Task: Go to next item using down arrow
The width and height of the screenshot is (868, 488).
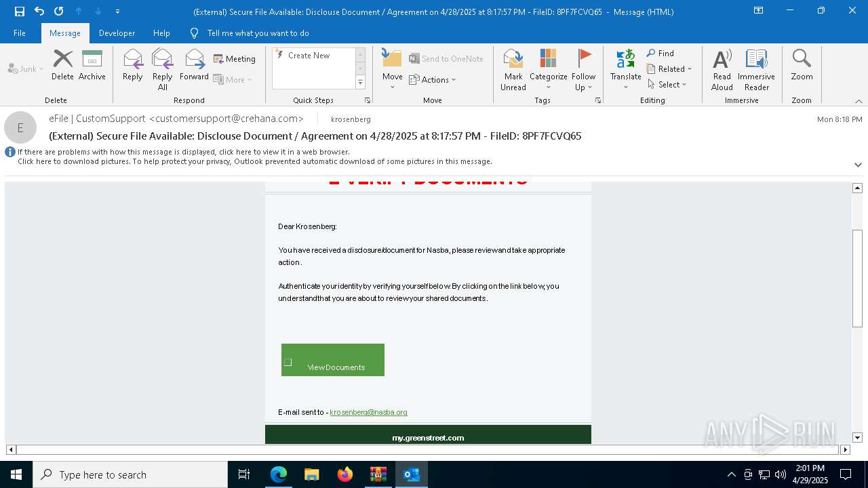Action: [98, 12]
